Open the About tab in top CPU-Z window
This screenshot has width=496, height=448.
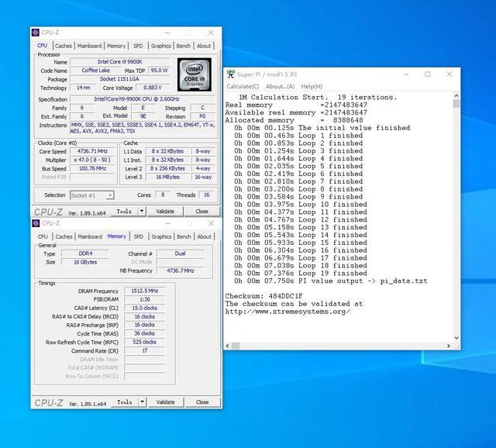coord(204,46)
